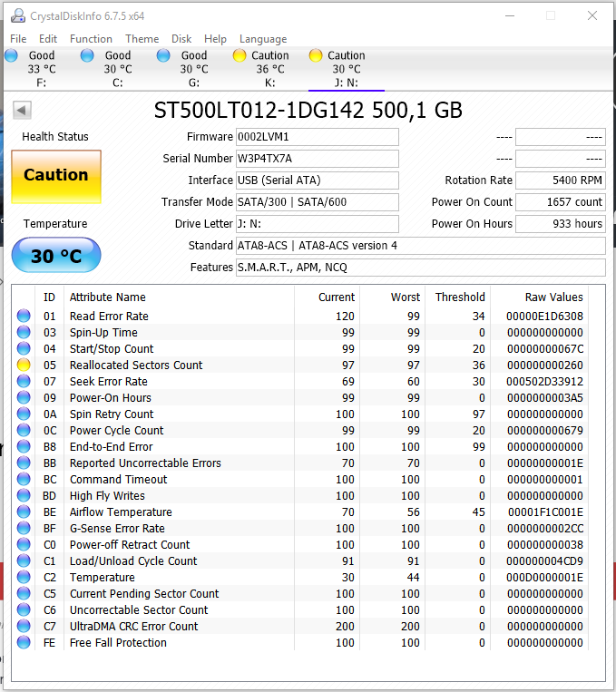Screen dimensions: 616x692
Task: Select the Caution status orb for drive K:
Action: point(240,55)
